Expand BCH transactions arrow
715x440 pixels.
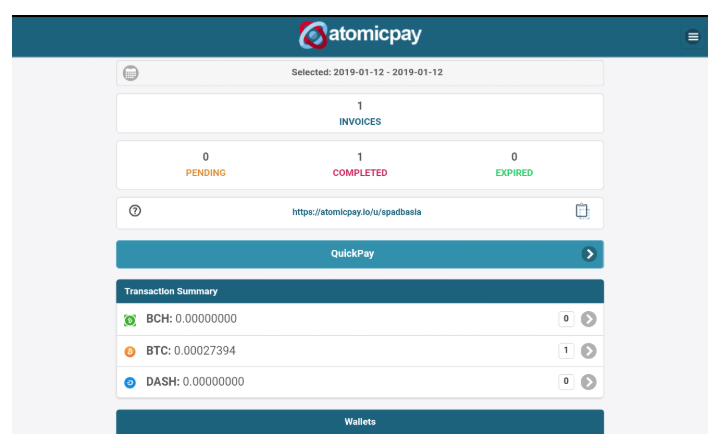click(589, 319)
